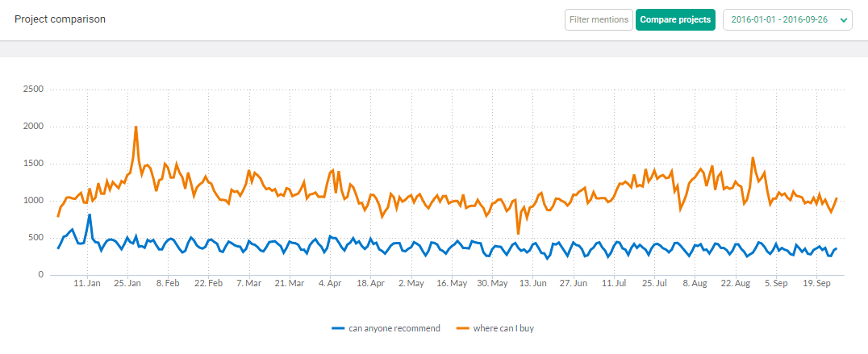The width and height of the screenshot is (868, 354).
Task: Click the blue legend line swatch
Action: click(x=338, y=328)
